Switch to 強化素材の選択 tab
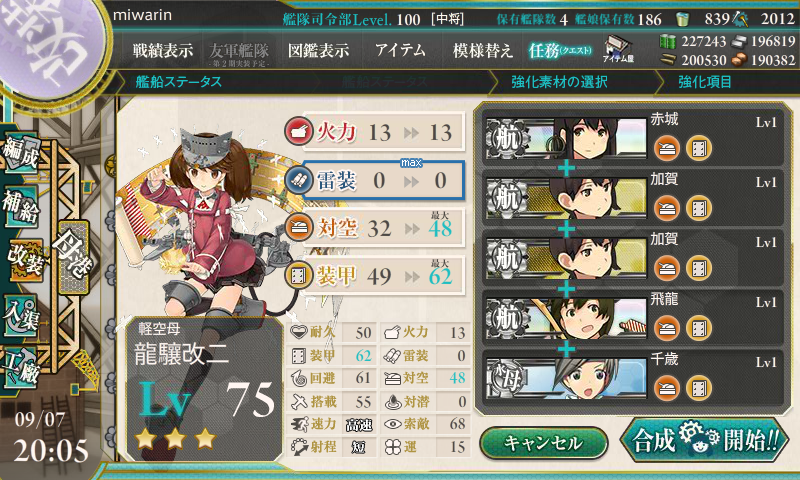 coord(559,82)
